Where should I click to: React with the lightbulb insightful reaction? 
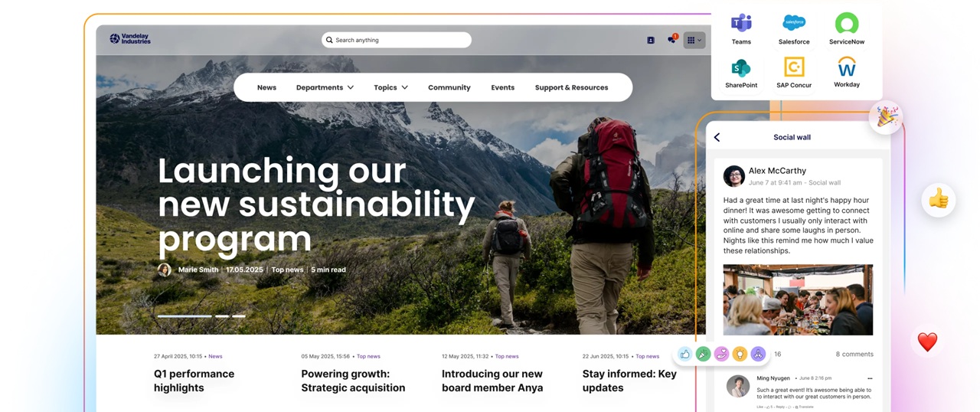[x=740, y=354]
